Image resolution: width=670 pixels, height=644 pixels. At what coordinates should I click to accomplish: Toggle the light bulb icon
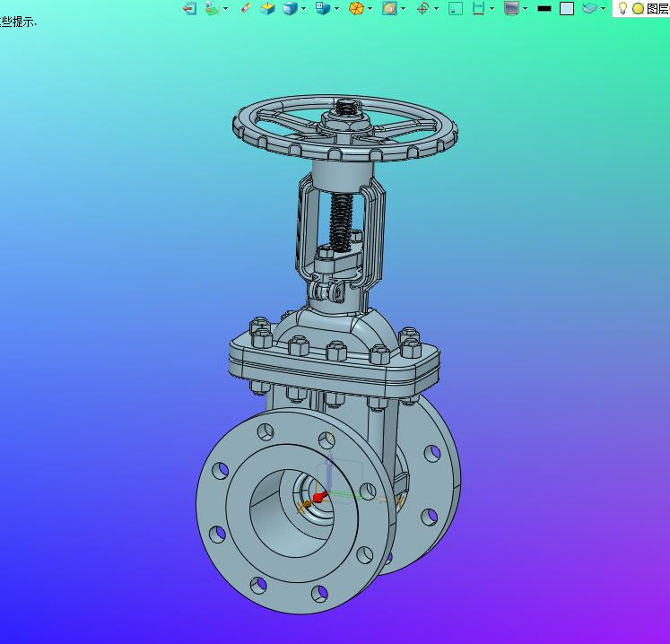click(623, 8)
